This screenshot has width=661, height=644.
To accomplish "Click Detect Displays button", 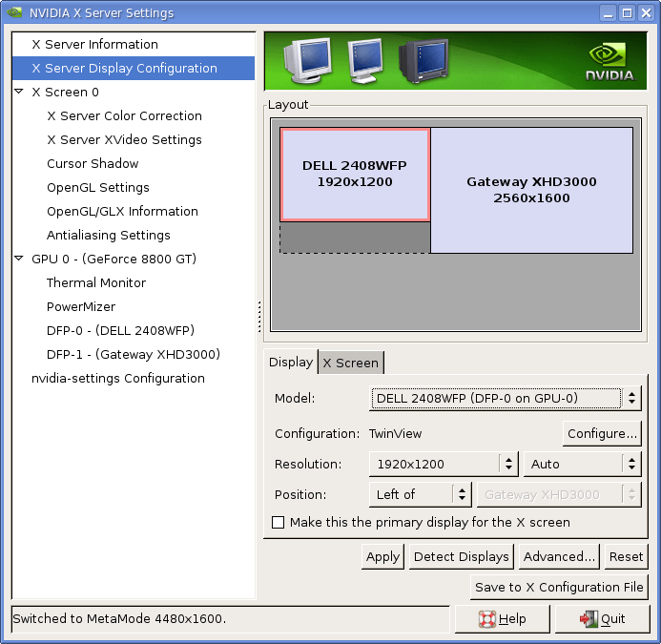I will (462, 556).
